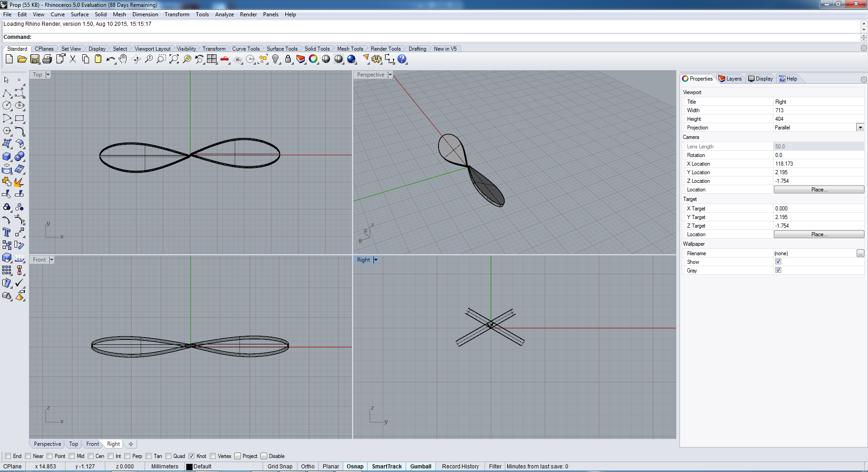Select the Polyline tool in sidebar
This screenshot has height=472, width=868.
[7, 93]
